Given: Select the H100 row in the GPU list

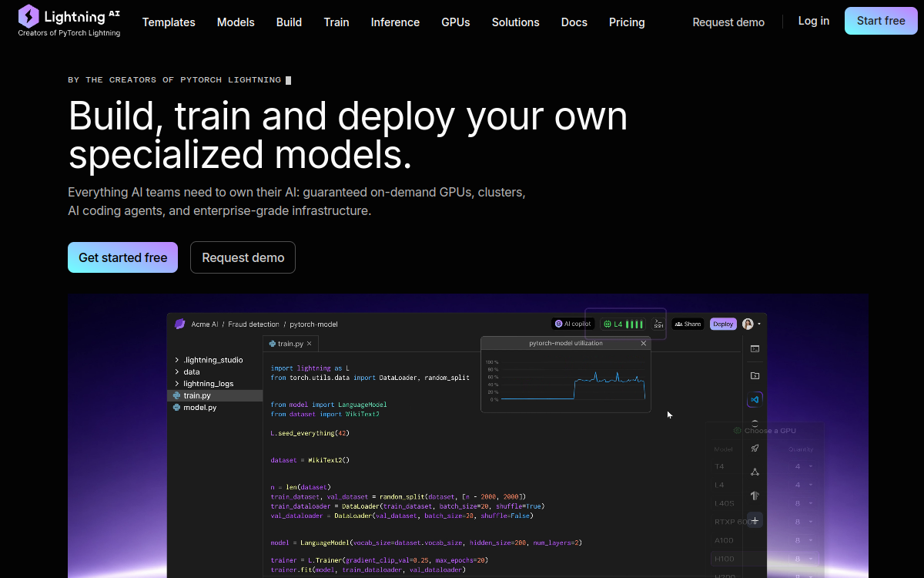Looking at the screenshot, I should (765, 559).
